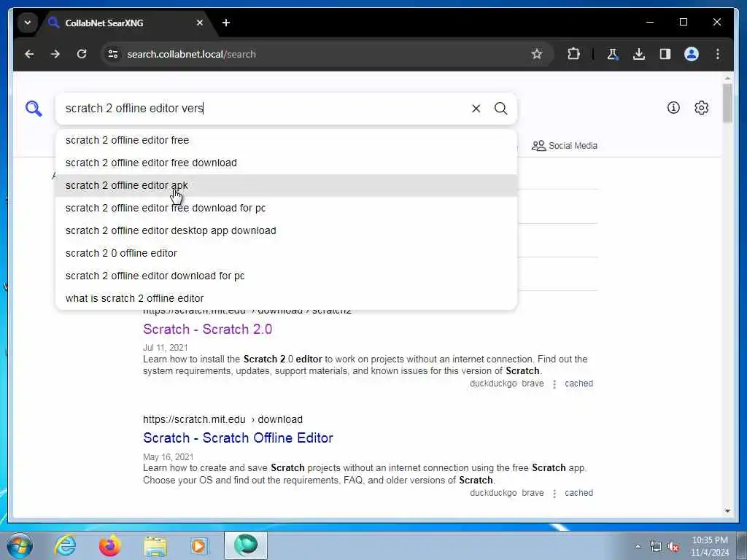Open the muted volume tray icon
747x560 pixels.
pos(673,547)
